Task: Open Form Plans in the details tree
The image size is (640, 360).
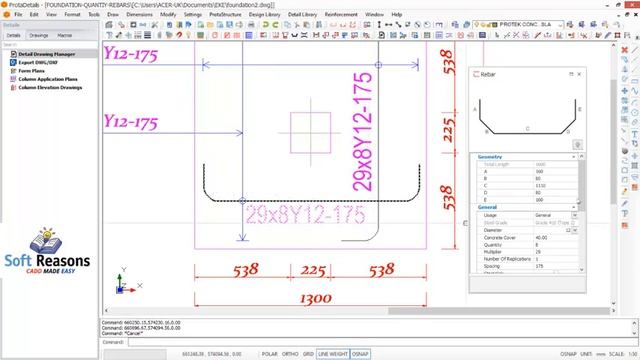Action: [x=31, y=71]
